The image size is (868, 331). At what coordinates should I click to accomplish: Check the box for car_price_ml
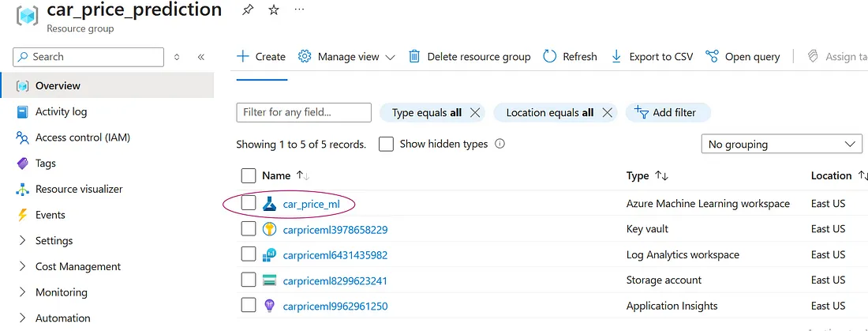pos(249,204)
